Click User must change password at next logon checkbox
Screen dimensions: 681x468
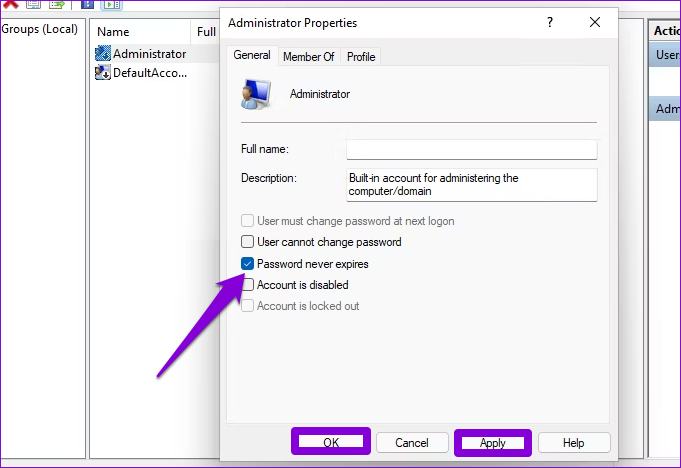247,221
